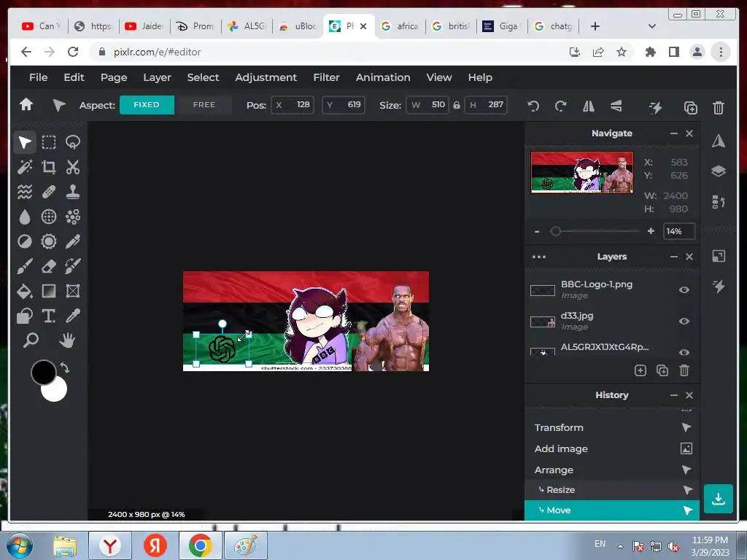Image resolution: width=747 pixels, height=560 pixels.
Task: Select the Eraser tool
Action: 49,266
